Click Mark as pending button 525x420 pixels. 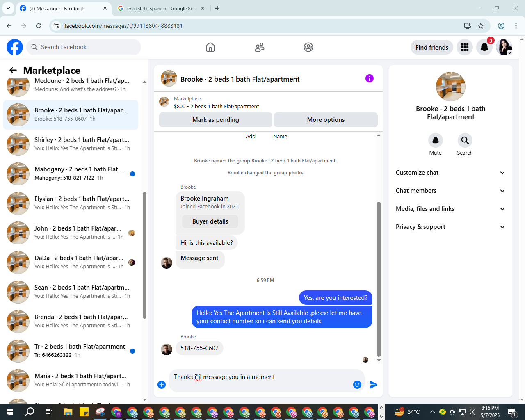216,120
